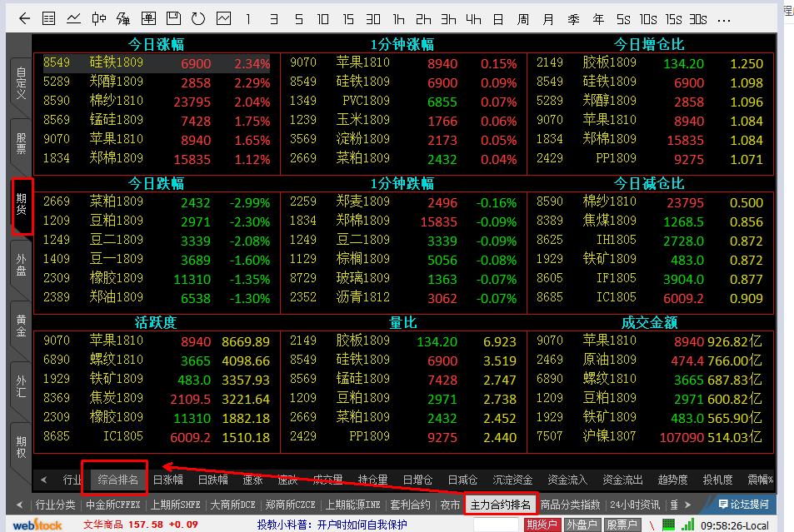The height and width of the screenshot is (532, 794).
Task: Switch to the time-share line chart icon
Action: click(x=74, y=18)
